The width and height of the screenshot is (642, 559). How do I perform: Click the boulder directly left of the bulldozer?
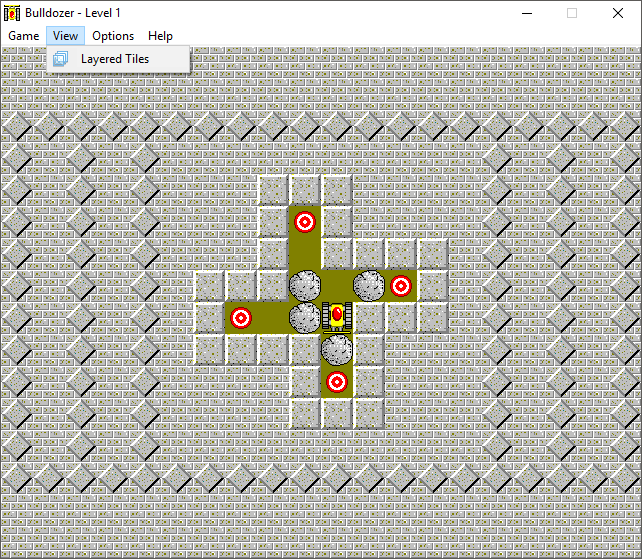[305, 318]
